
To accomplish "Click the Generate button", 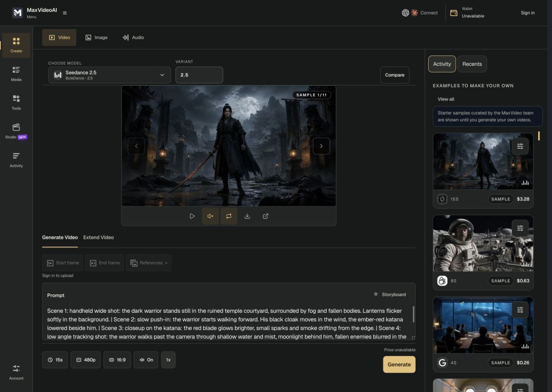I will tap(399, 365).
